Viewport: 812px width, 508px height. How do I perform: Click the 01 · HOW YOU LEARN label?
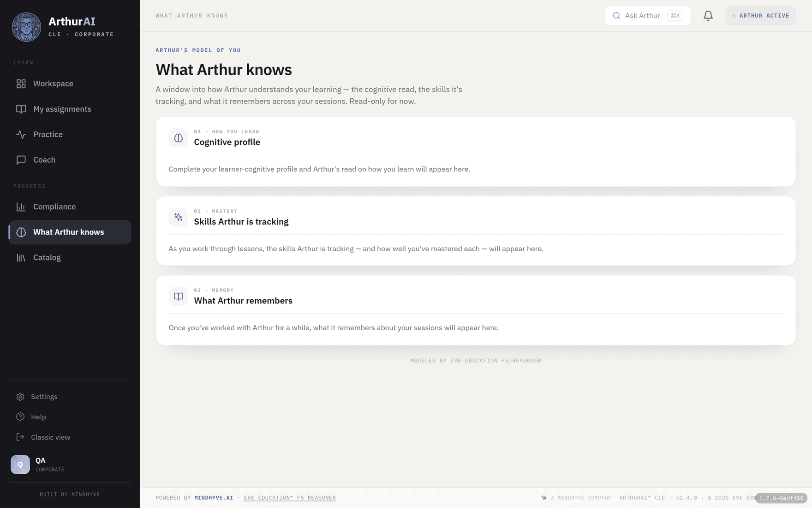click(227, 132)
